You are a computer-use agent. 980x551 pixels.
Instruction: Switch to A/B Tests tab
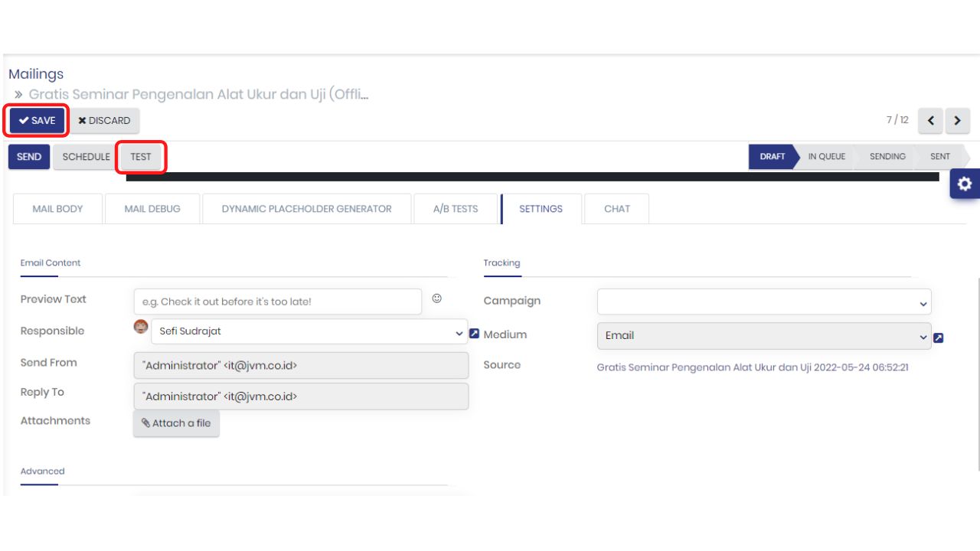coord(456,209)
